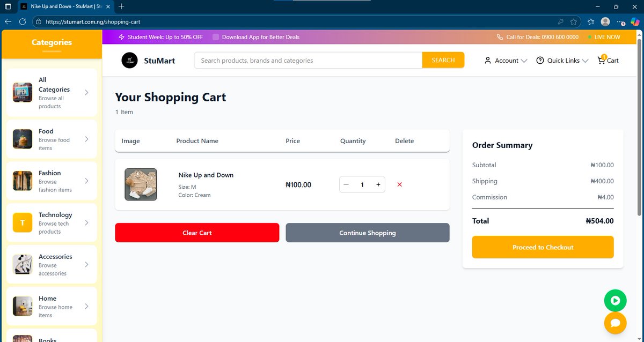644x342 pixels.
Task: Click Call for Deals phone number
Action: (x=543, y=37)
